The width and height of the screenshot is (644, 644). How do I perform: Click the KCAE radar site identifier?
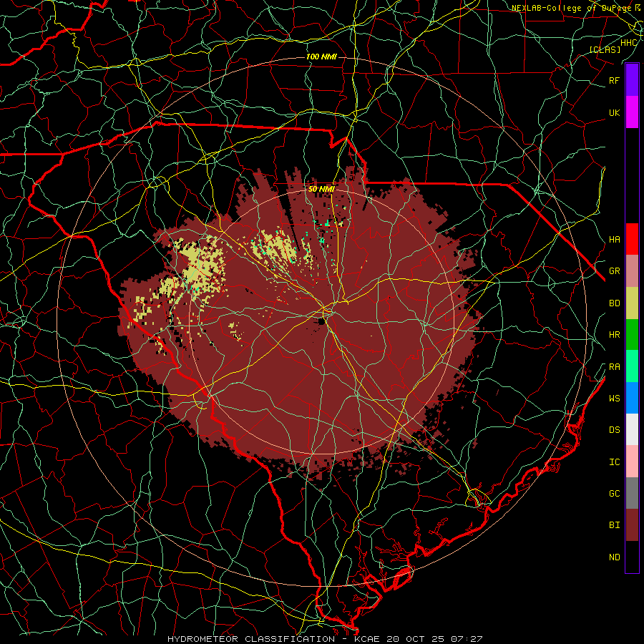click(366, 639)
